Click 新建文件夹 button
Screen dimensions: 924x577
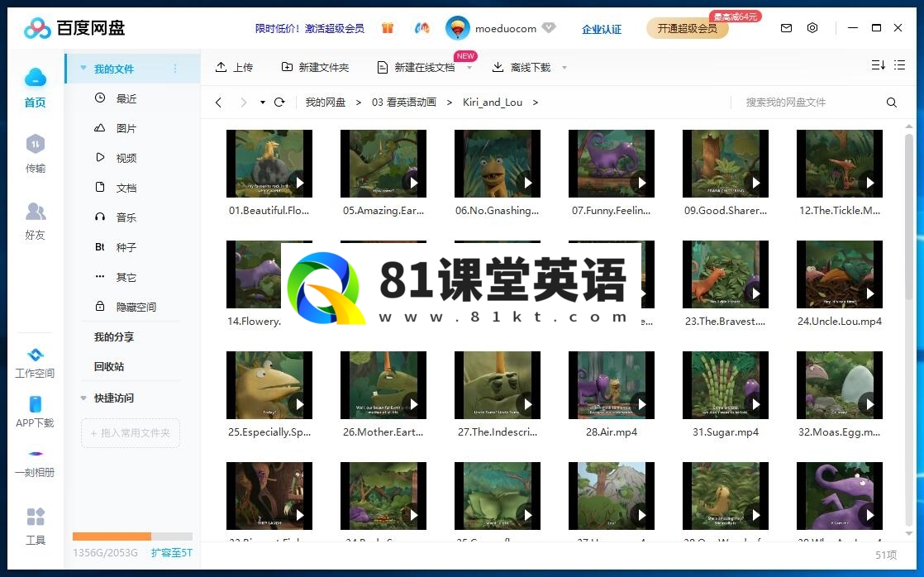[315, 67]
